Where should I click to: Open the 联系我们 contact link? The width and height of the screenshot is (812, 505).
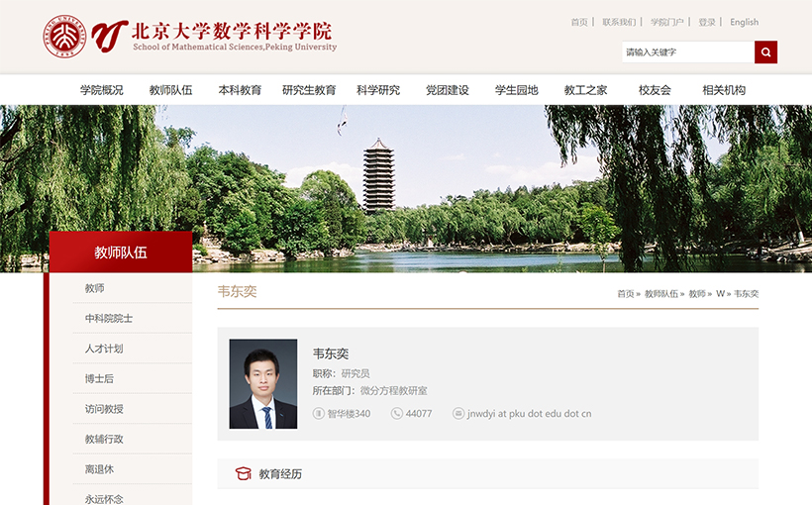pos(619,22)
